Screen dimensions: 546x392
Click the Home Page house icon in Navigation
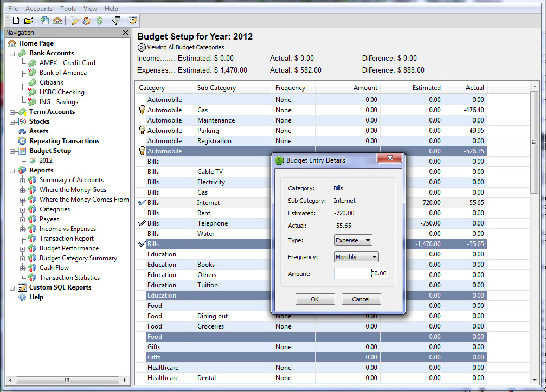(12, 43)
